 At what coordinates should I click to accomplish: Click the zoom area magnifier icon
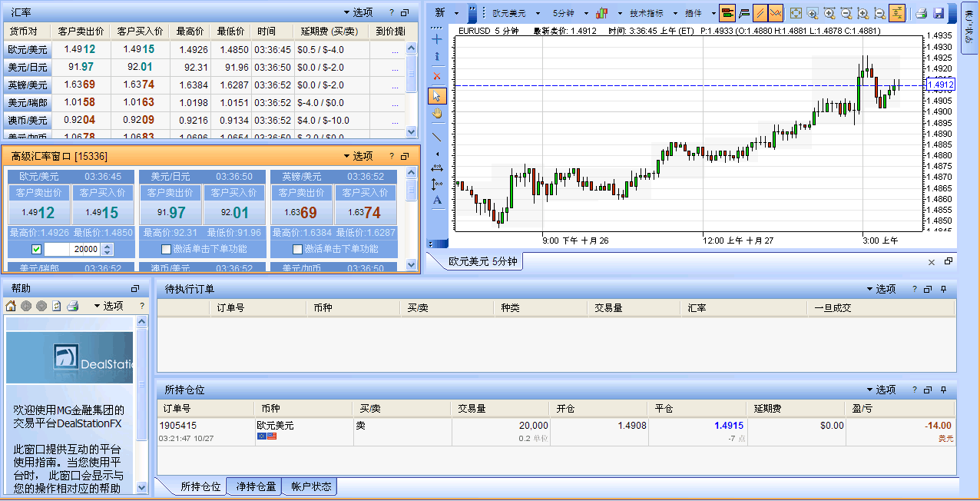point(813,13)
